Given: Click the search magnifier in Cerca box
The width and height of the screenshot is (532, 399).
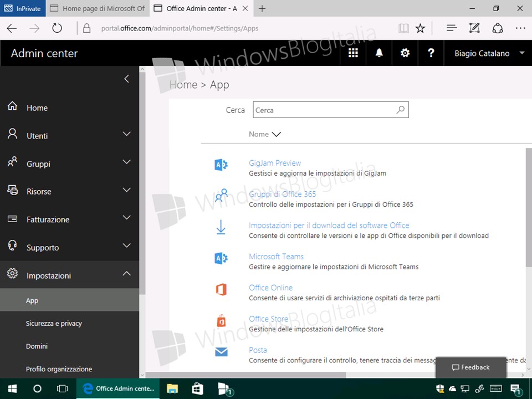Looking at the screenshot, I should 401,110.
